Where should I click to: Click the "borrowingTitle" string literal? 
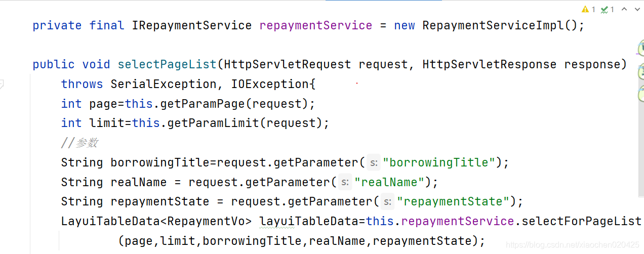(438, 162)
